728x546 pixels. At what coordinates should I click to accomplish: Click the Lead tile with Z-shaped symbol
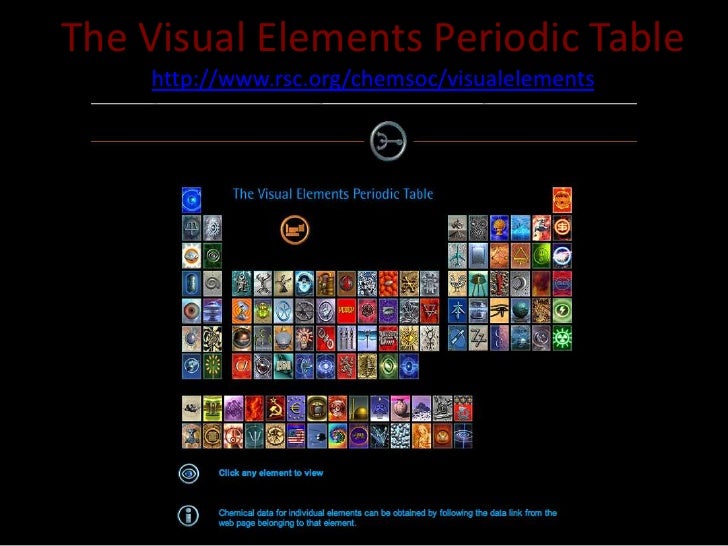[x=478, y=338]
